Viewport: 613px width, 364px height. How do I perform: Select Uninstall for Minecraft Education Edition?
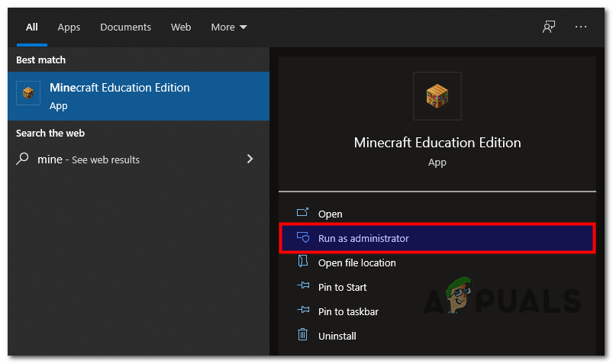tap(437, 336)
